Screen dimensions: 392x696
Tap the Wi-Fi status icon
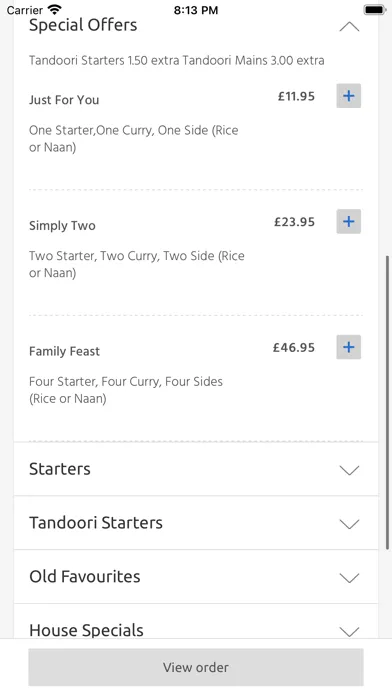(55, 9)
